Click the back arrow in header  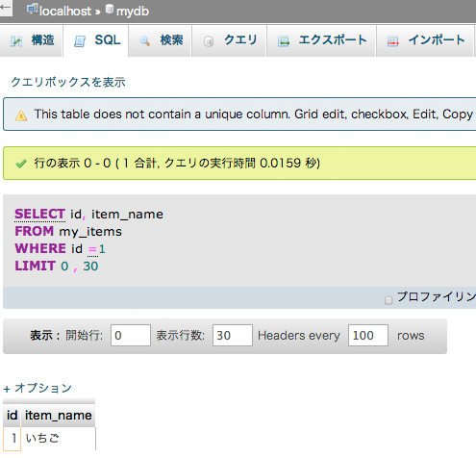5,7
